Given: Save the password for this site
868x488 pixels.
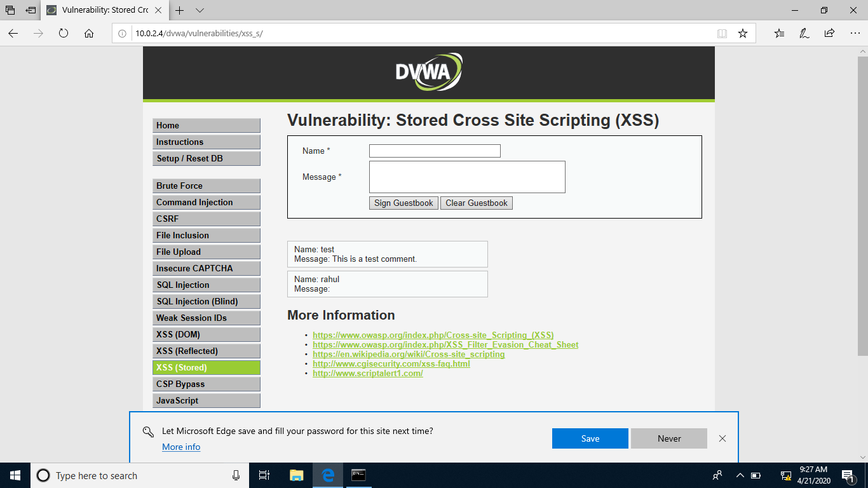Looking at the screenshot, I should (590, 438).
